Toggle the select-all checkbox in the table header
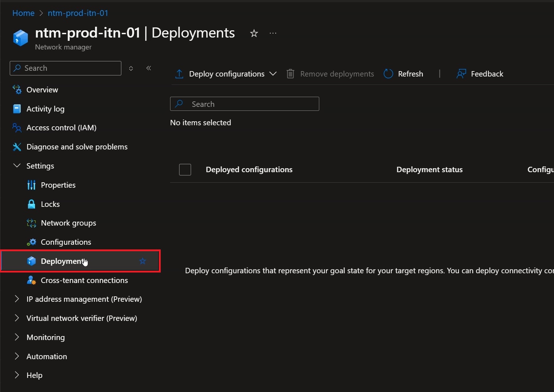554x392 pixels. [185, 170]
